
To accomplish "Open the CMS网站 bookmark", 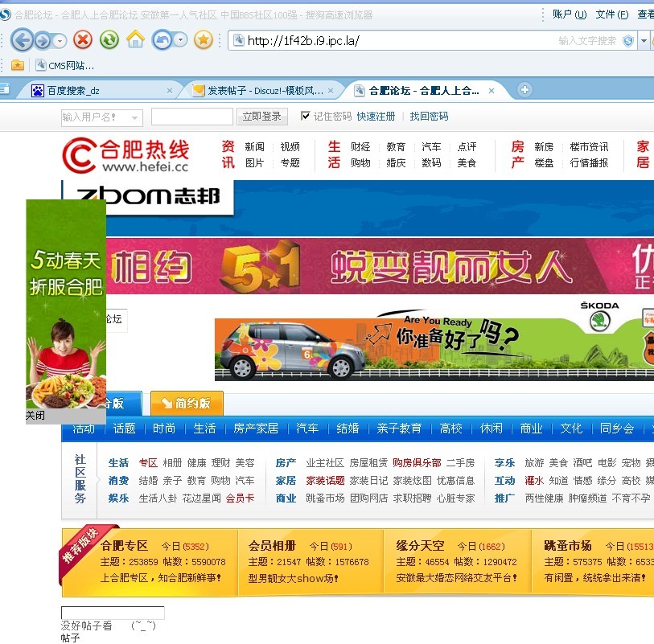I will pyautogui.click(x=65, y=65).
